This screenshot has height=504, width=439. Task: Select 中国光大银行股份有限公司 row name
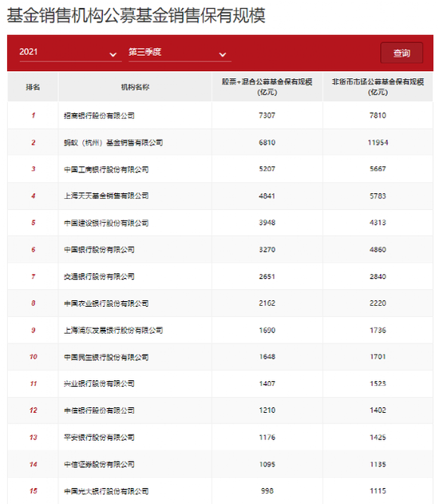coord(106,491)
